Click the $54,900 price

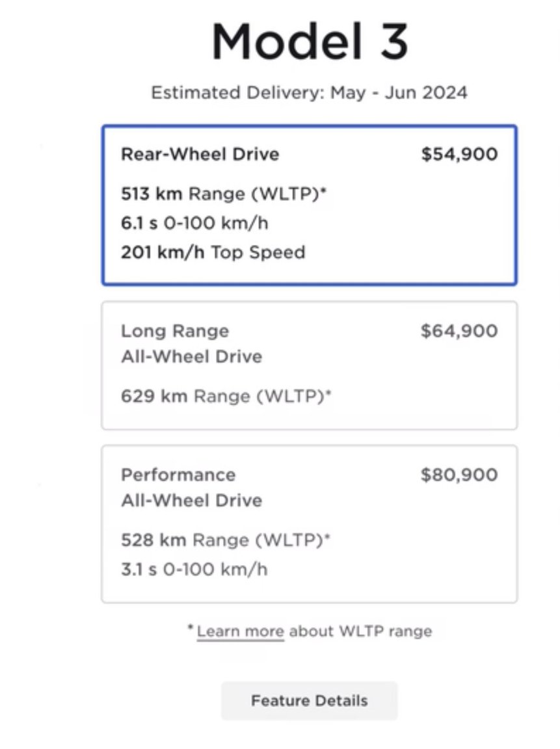click(x=459, y=154)
